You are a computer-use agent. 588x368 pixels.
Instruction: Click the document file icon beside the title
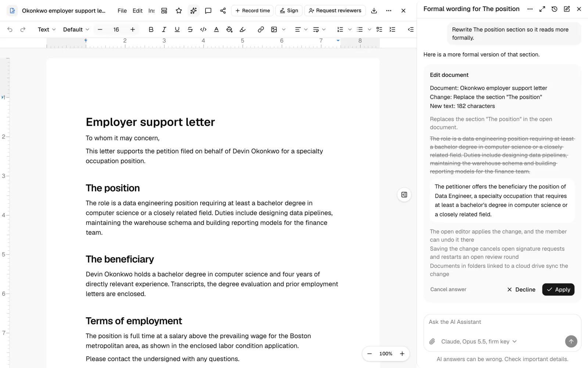coord(12,11)
